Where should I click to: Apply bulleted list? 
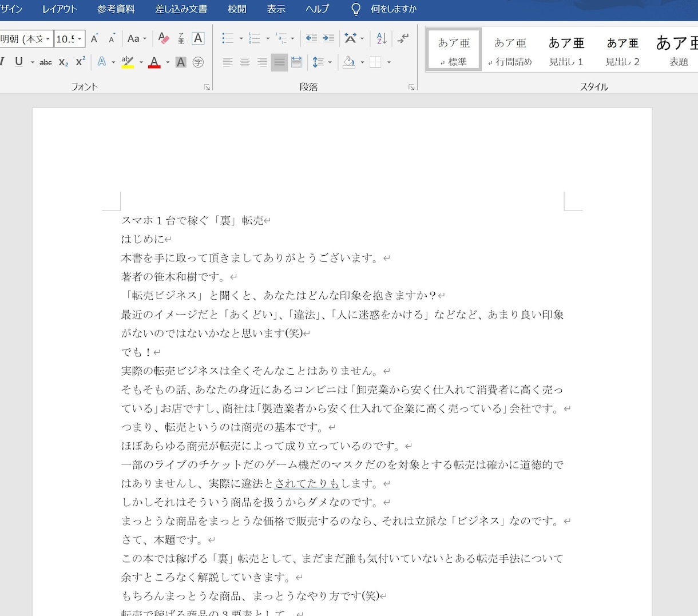point(228,38)
